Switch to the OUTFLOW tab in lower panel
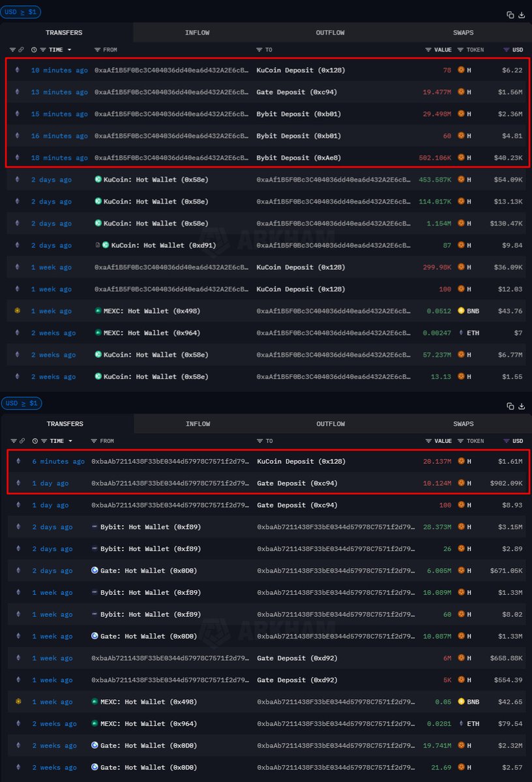The width and height of the screenshot is (532, 782). [331, 424]
